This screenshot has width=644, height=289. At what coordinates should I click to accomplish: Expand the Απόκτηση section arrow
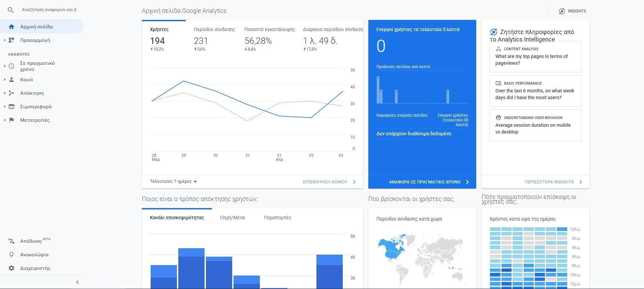coord(5,93)
